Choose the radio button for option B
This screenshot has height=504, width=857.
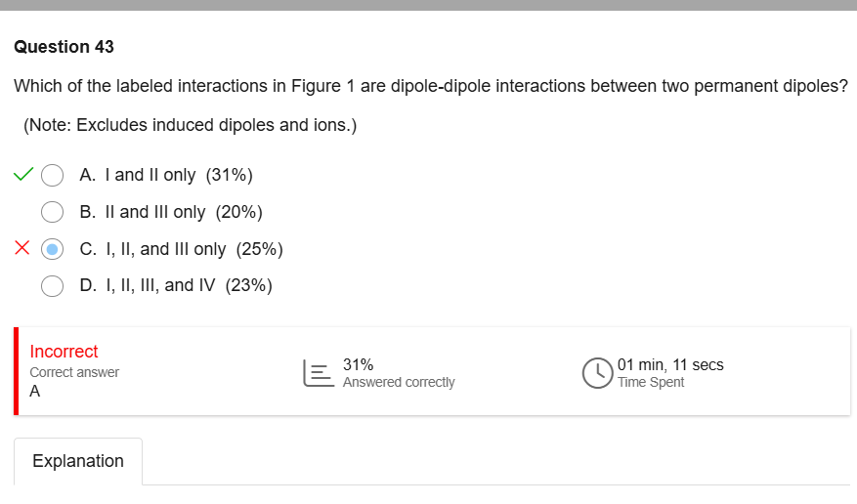coord(53,212)
